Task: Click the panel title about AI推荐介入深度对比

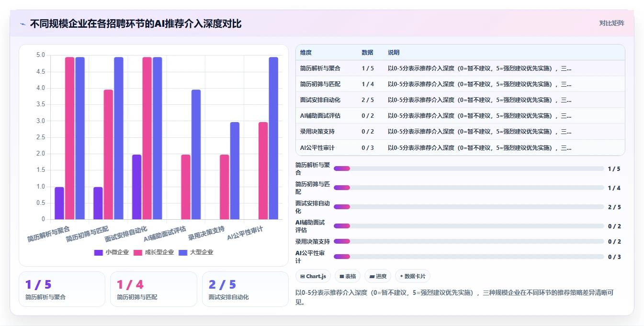Action: (136, 23)
